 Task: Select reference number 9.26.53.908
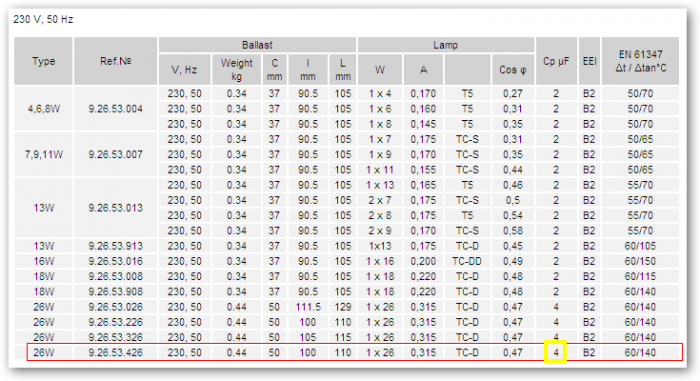click(x=115, y=292)
